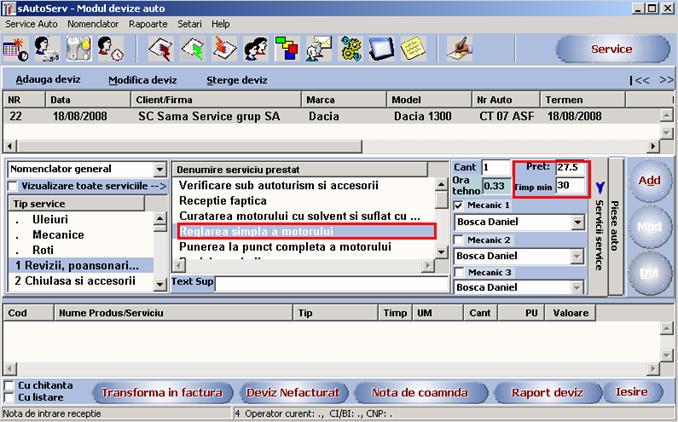Screen dimensions: 678x422
Task: Enable Vizualizare toate serviciile checkbox
Action: coord(12,186)
